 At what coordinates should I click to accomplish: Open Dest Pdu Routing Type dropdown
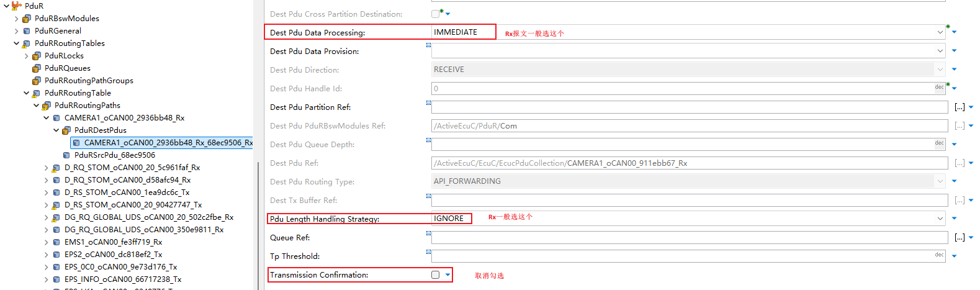(x=940, y=181)
